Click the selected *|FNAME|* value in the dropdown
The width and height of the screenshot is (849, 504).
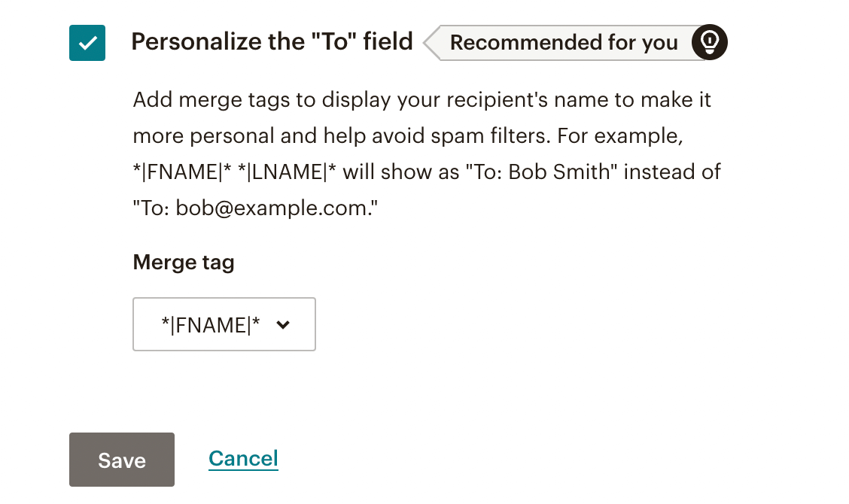(x=211, y=325)
